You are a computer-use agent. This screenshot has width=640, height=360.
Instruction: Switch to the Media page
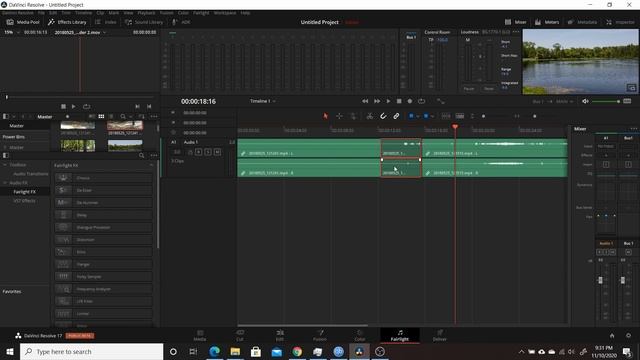[200, 336]
